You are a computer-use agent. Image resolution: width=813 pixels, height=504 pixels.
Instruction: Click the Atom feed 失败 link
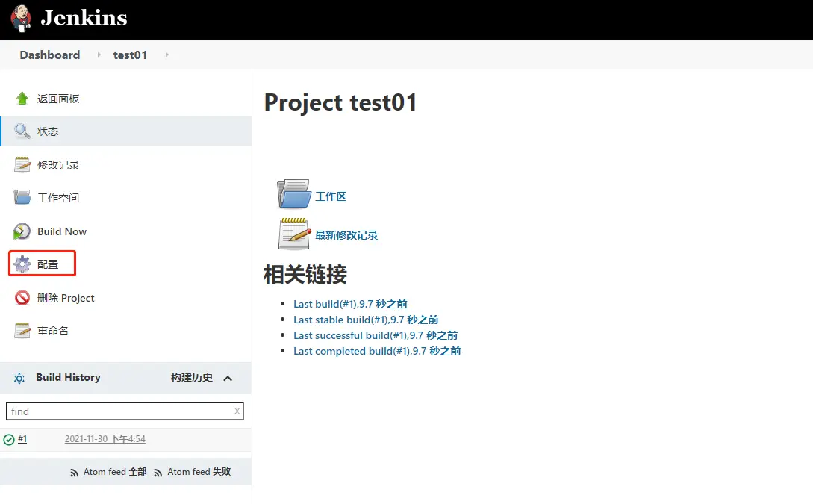coord(199,472)
